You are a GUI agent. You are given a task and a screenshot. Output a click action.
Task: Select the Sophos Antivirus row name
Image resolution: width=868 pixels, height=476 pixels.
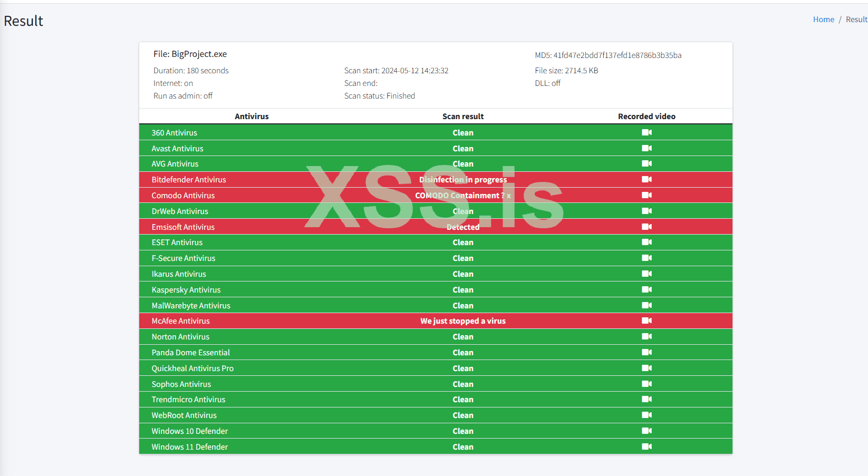pos(181,384)
